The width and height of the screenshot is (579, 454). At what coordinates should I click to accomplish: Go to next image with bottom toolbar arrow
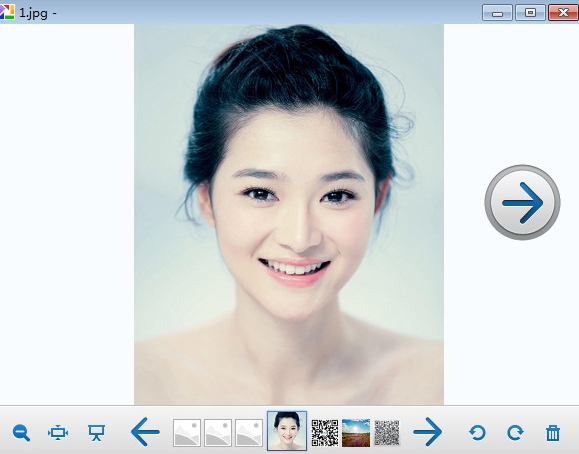point(427,432)
